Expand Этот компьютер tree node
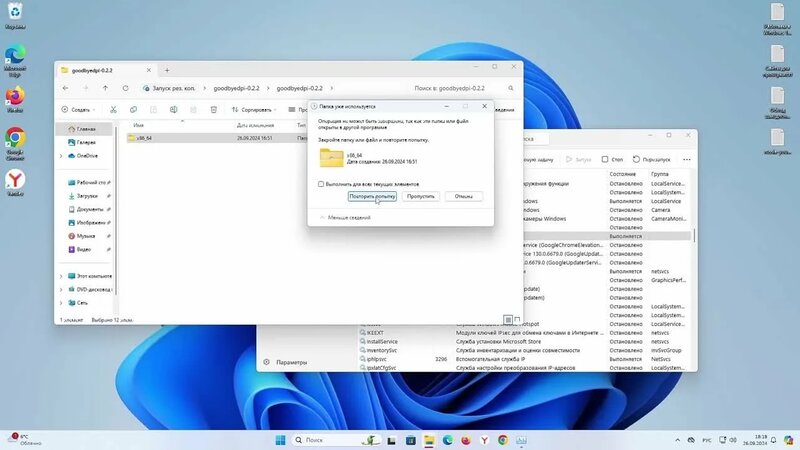The image size is (800, 450). click(61, 276)
